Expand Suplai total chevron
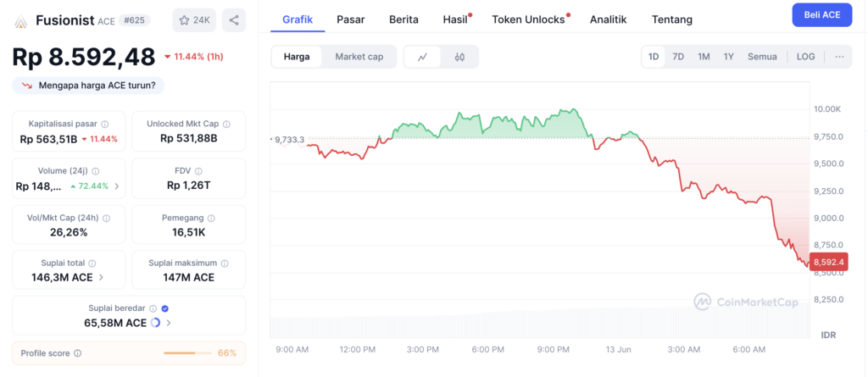The width and height of the screenshot is (868, 377). point(101,277)
